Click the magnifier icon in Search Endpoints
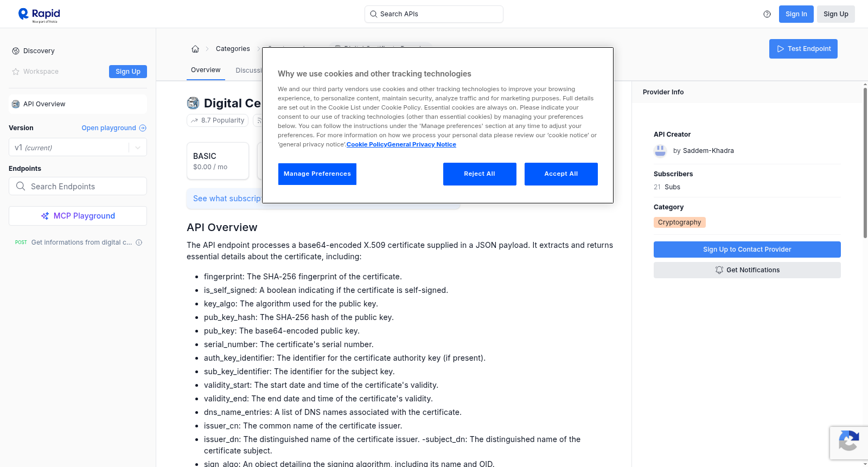Screen dimensions: 868x467 point(21,186)
